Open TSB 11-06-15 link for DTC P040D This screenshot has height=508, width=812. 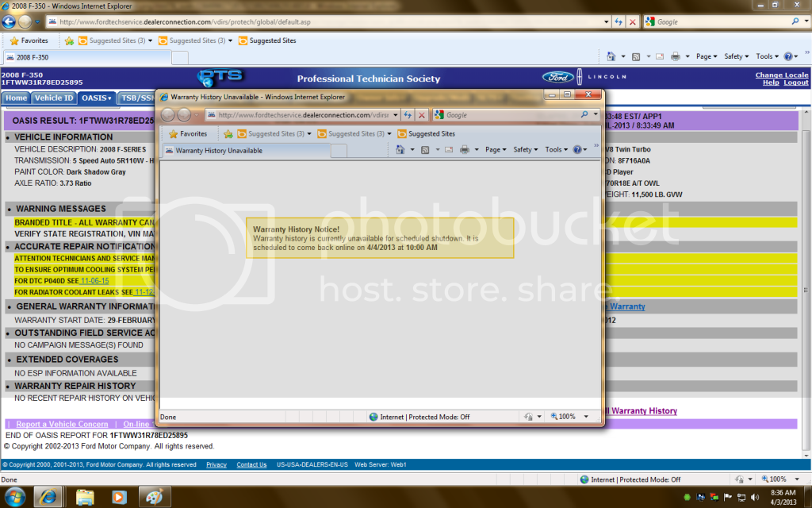[95, 281]
